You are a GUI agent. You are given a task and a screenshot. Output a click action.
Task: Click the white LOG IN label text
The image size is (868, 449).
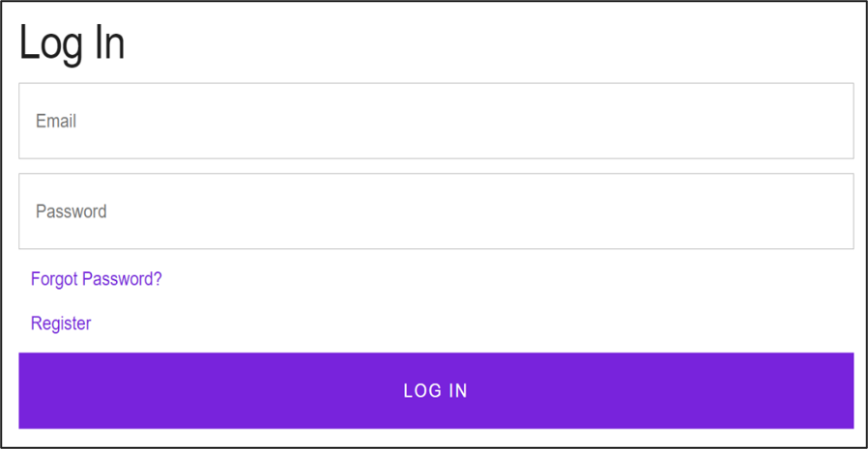pyautogui.click(x=435, y=391)
